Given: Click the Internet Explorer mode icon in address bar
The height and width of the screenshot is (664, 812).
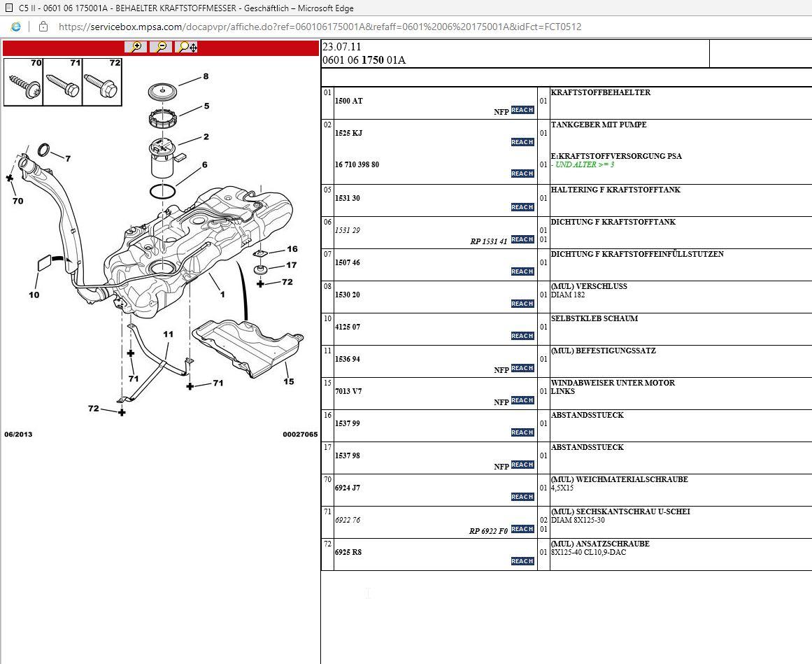Looking at the screenshot, I should pos(16,27).
